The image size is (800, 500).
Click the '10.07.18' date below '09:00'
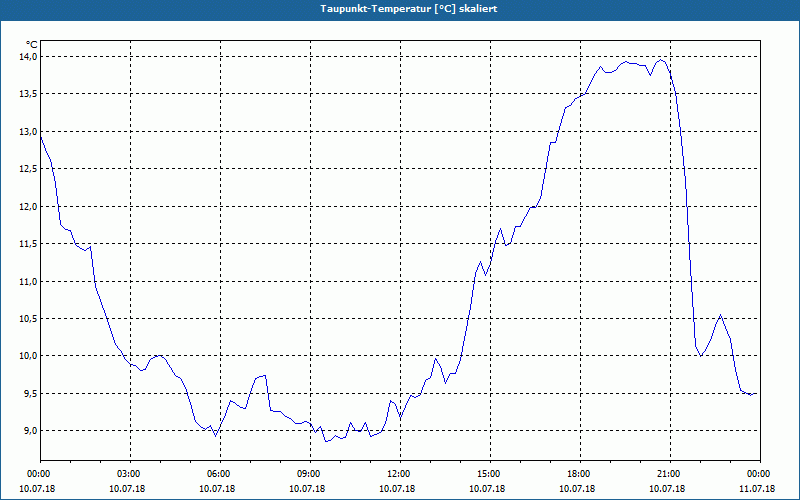click(308, 489)
